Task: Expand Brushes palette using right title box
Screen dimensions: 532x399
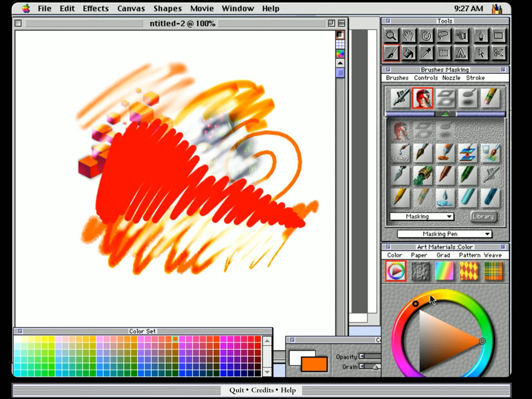Action: [x=503, y=69]
